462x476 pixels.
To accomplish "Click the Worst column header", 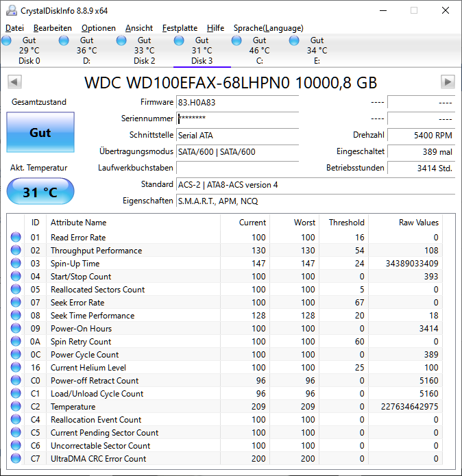I will (x=294, y=223).
